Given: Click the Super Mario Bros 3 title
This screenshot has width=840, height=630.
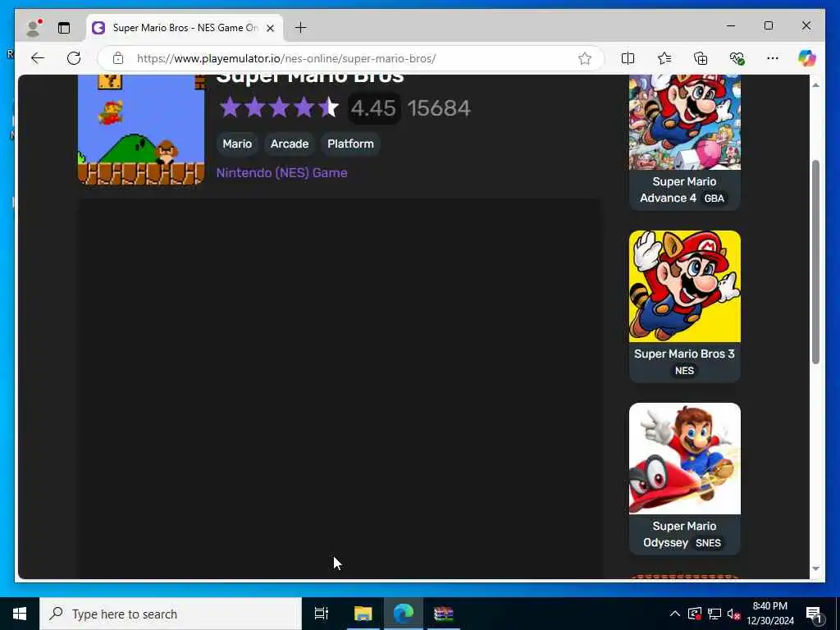Looking at the screenshot, I should tap(685, 354).
